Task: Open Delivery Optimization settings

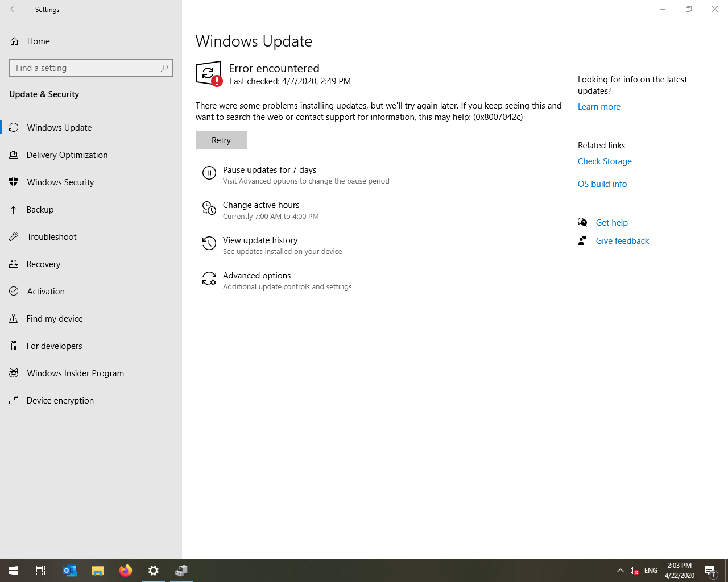Action: click(x=91, y=155)
